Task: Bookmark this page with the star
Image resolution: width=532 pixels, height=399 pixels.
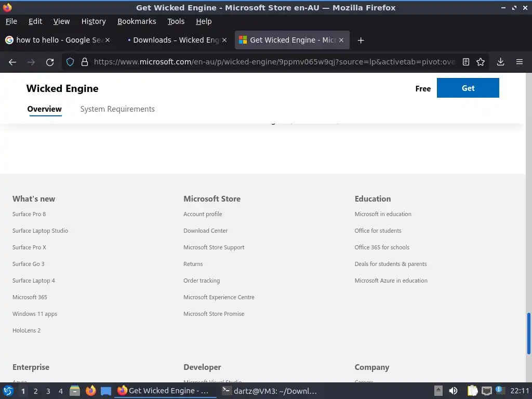Action: point(481,62)
